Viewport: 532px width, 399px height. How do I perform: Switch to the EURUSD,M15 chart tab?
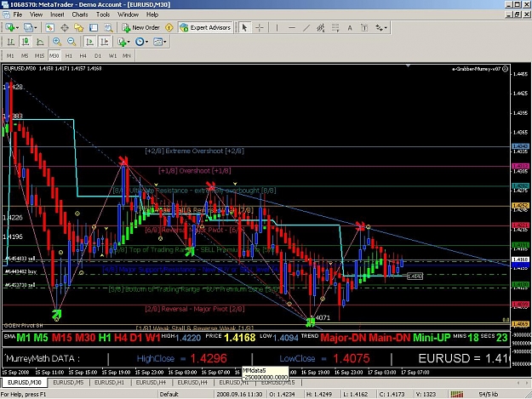(277, 382)
